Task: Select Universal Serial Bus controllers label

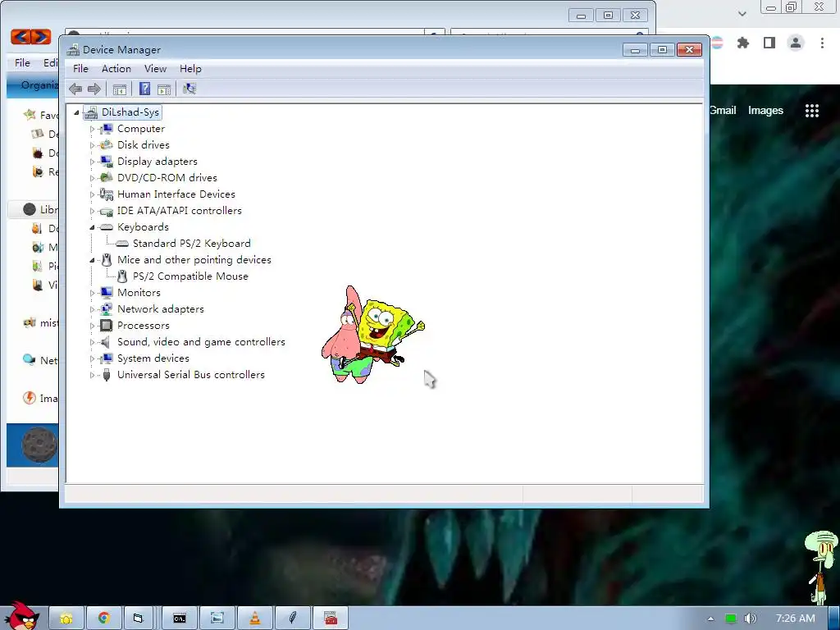Action: point(190,374)
